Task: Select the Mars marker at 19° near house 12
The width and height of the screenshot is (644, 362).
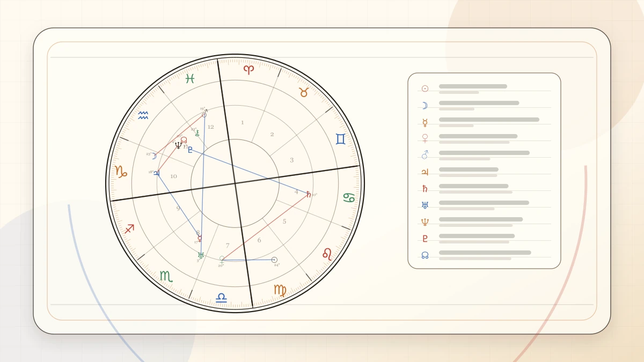Action: tap(204, 114)
